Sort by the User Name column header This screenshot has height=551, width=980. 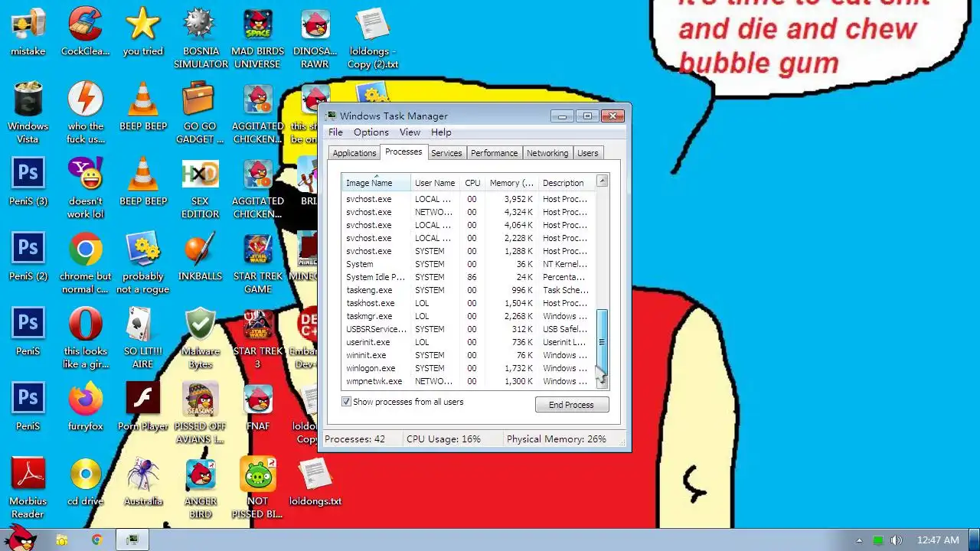coord(435,183)
